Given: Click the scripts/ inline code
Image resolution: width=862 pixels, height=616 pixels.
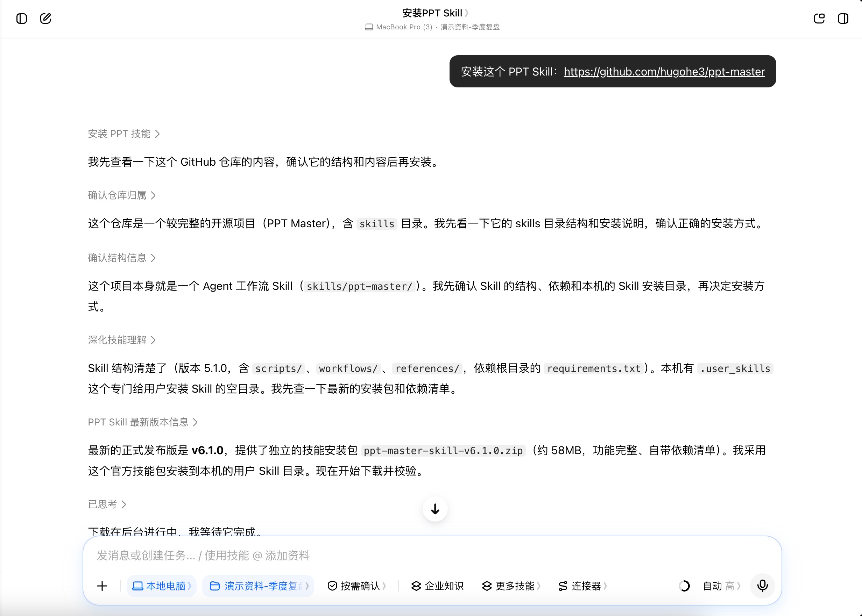Looking at the screenshot, I should 278,369.
